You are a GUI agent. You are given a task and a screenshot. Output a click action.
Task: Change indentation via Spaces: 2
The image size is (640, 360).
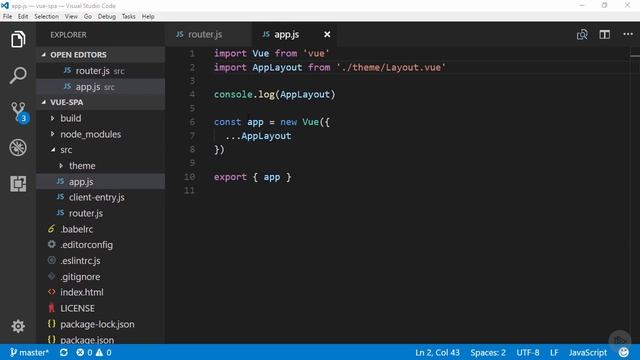click(x=488, y=352)
